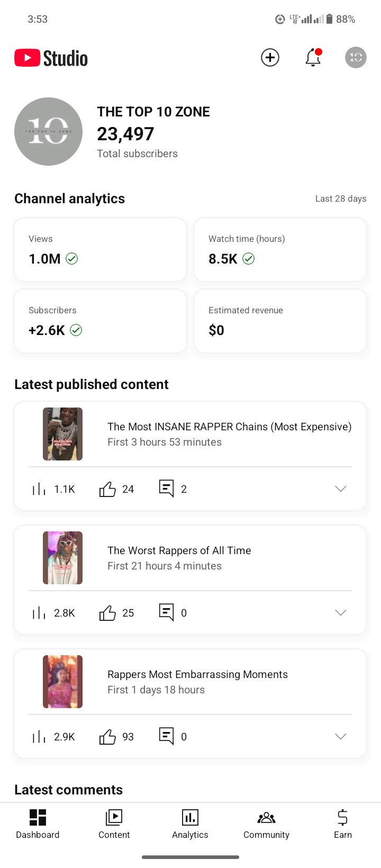Tap the YouTube Studio logo

tap(51, 58)
